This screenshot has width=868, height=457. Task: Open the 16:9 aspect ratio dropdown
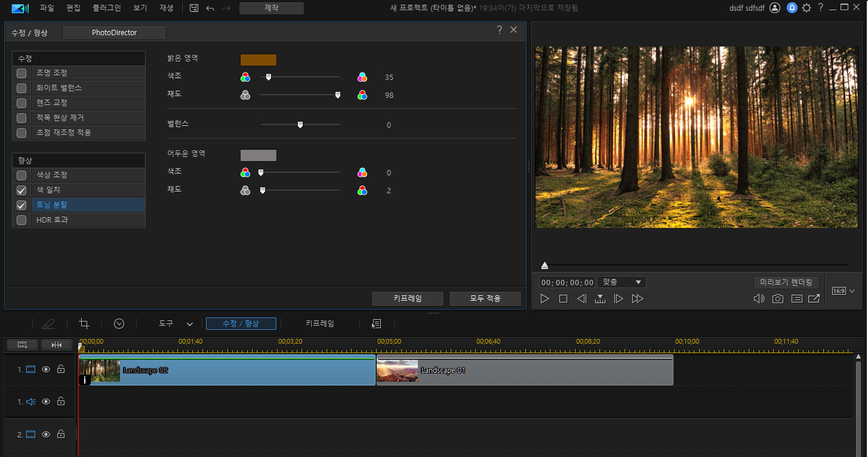click(844, 291)
